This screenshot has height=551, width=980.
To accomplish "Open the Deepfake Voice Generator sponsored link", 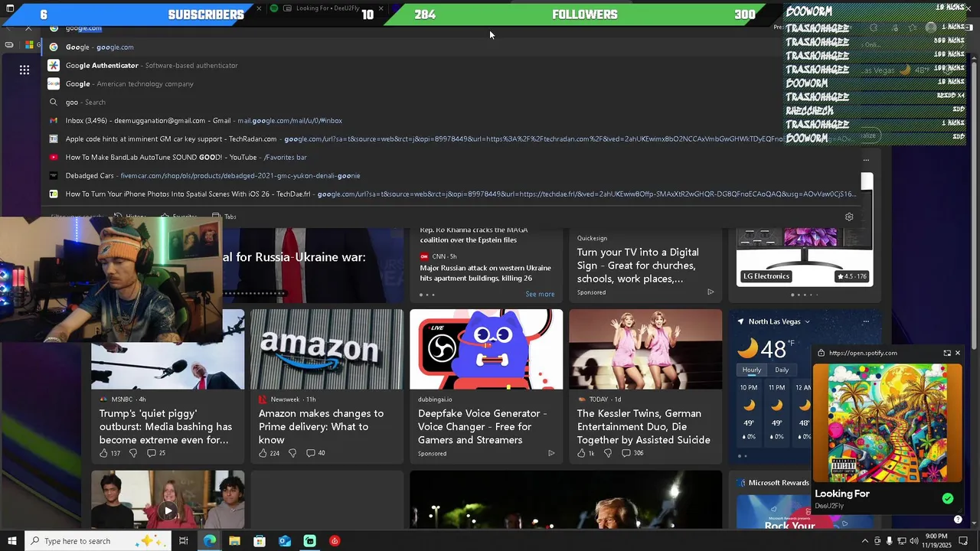I will pos(482,426).
